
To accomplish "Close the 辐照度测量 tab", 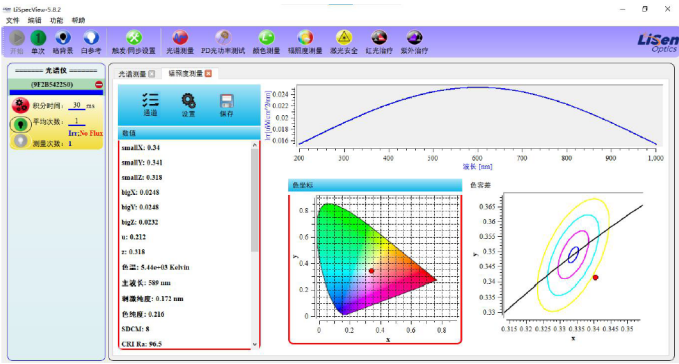I will (208, 74).
